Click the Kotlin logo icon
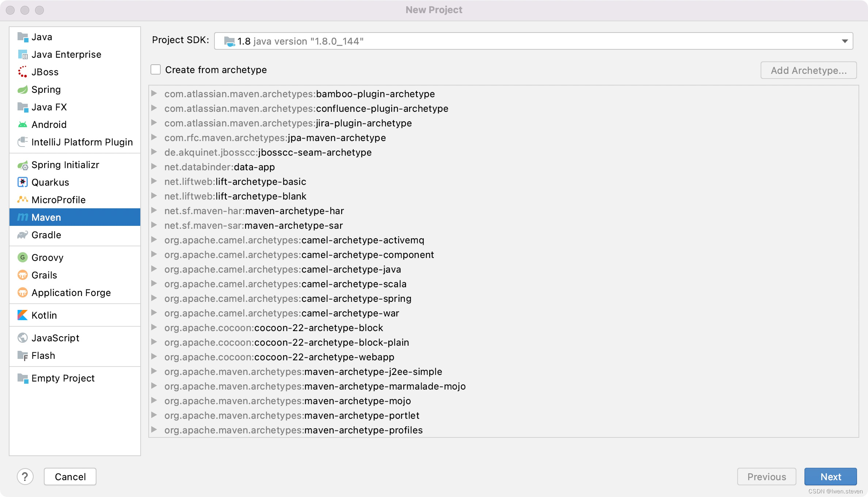Screen dimensions: 868x497 [x=23, y=315]
